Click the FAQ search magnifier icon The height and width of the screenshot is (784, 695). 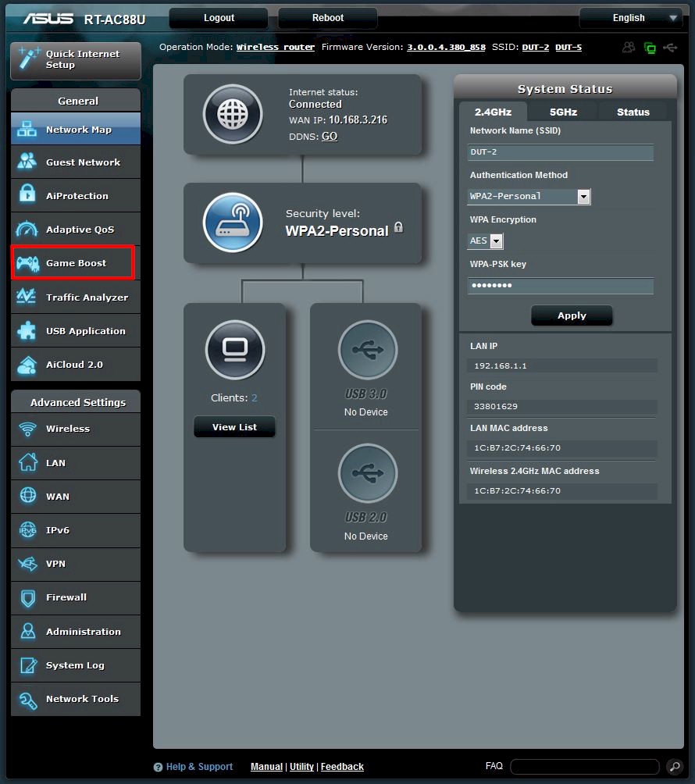point(675,766)
